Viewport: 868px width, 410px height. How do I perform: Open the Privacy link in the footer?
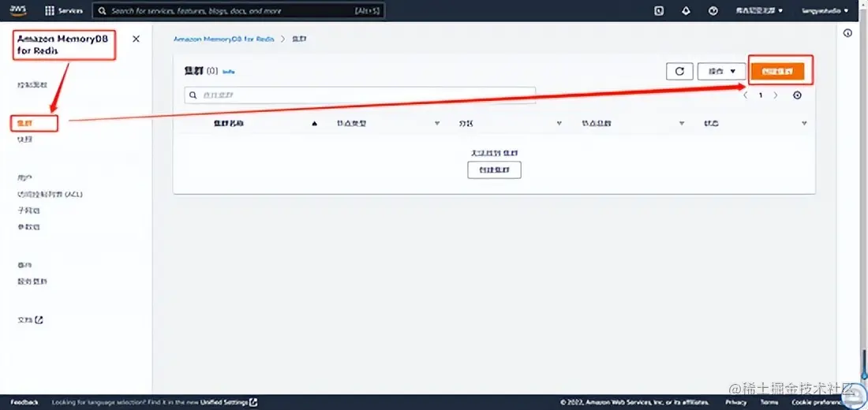(x=735, y=402)
